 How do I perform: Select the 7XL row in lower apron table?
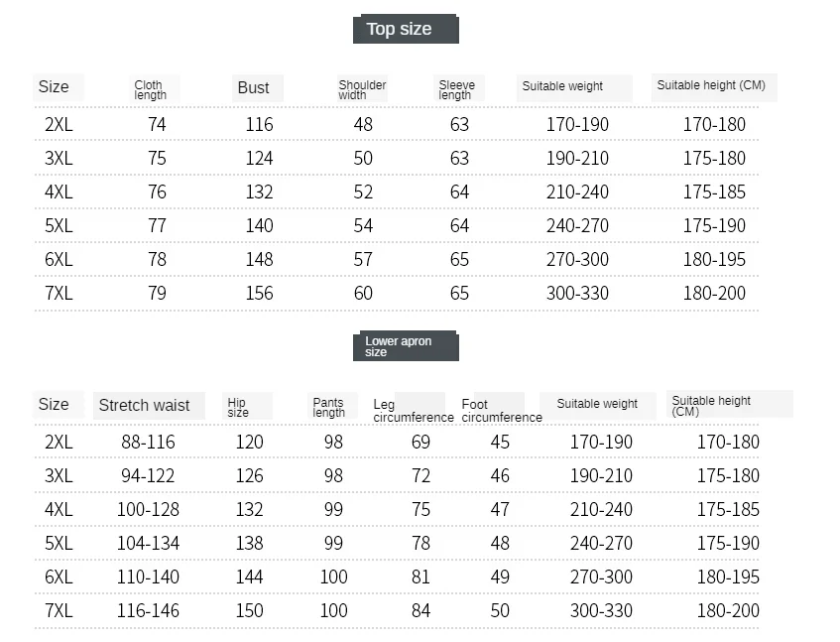pos(397,610)
